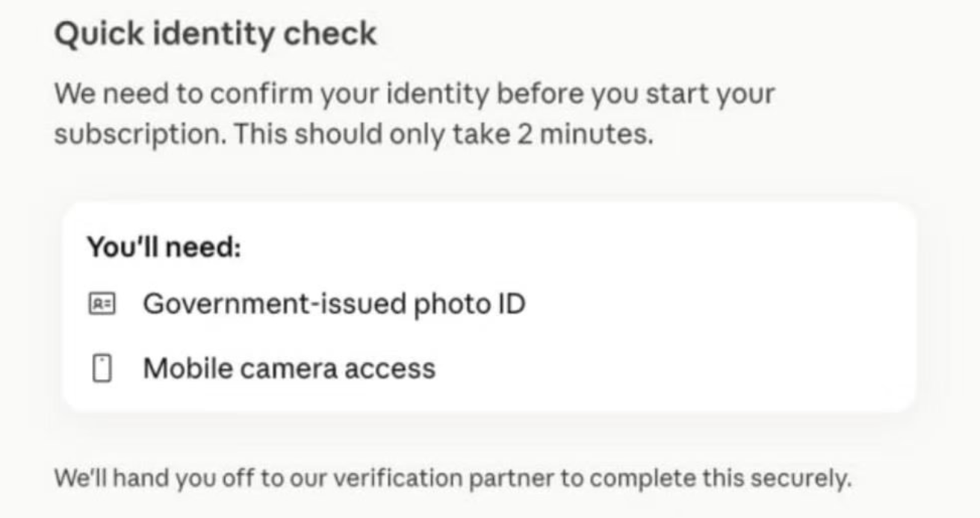Click the mobile phone icon
980x518 pixels.
(x=102, y=369)
